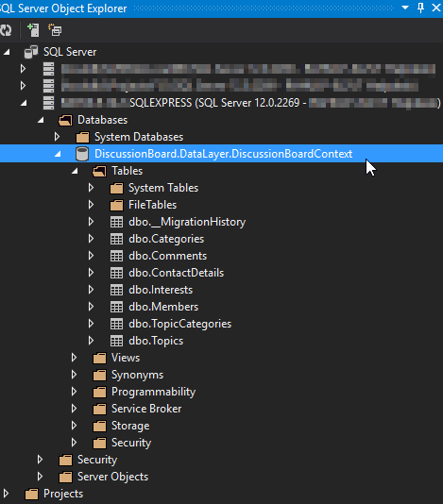
Task: Expand the Synonyms folder
Action: 74,375
